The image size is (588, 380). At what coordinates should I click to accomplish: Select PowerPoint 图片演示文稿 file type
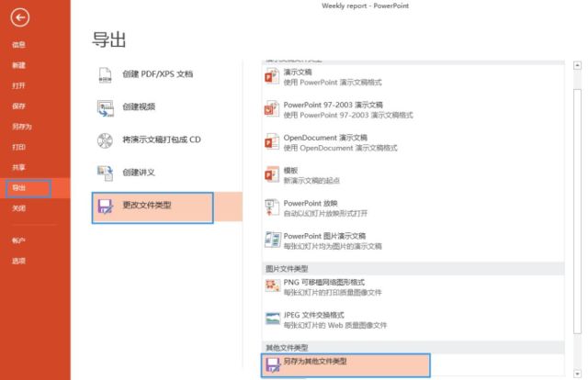(x=413, y=241)
